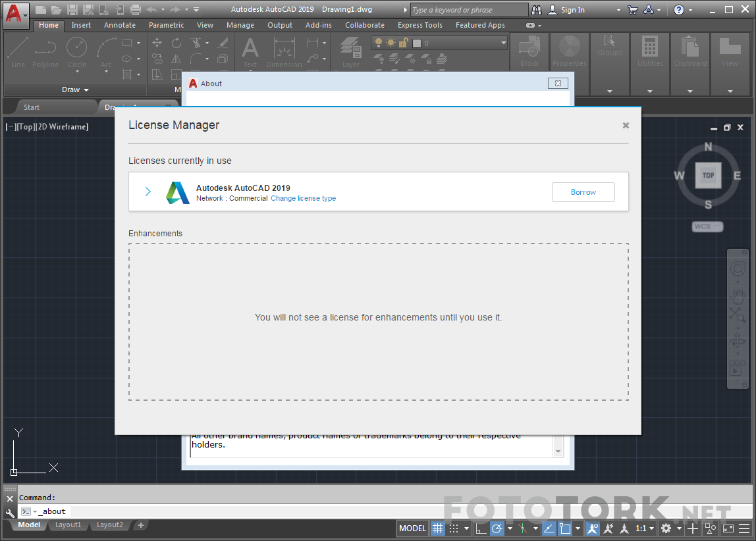Select the Circle tool
The width and height of the screenshot is (756, 541).
pyautogui.click(x=77, y=54)
